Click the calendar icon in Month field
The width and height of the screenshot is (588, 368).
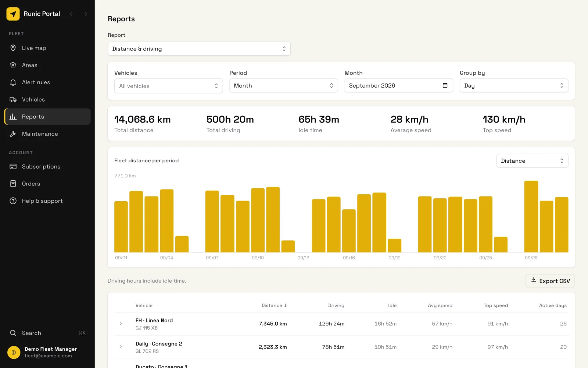(445, 85)
